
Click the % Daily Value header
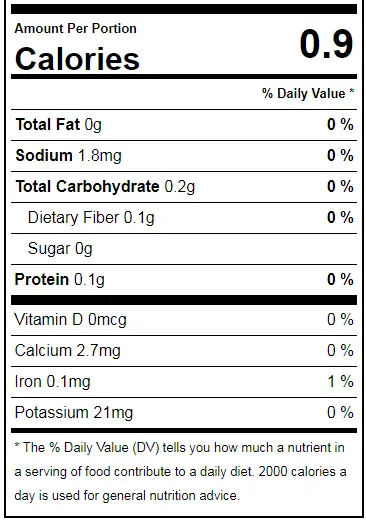point(308,93)
